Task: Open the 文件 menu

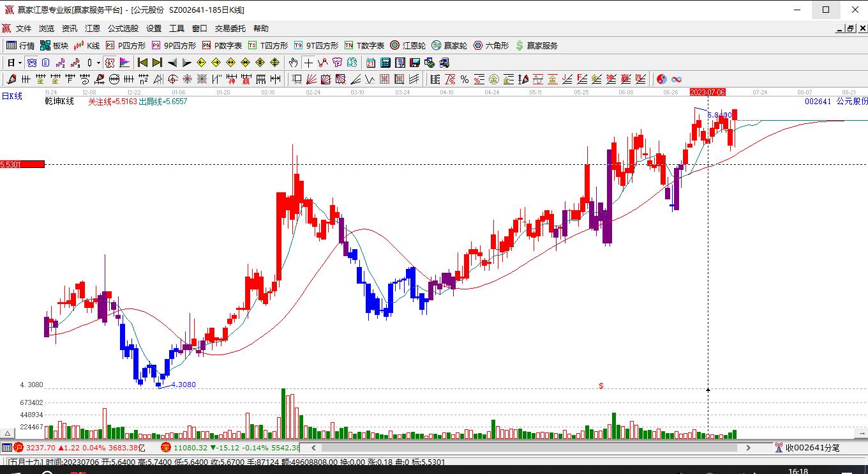Action: coord(24,28)
